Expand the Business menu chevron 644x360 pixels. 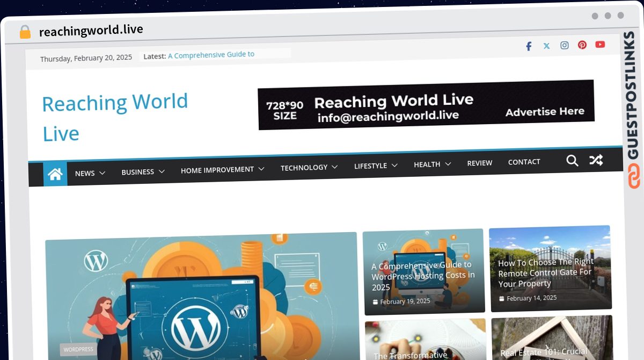point(162,171)
